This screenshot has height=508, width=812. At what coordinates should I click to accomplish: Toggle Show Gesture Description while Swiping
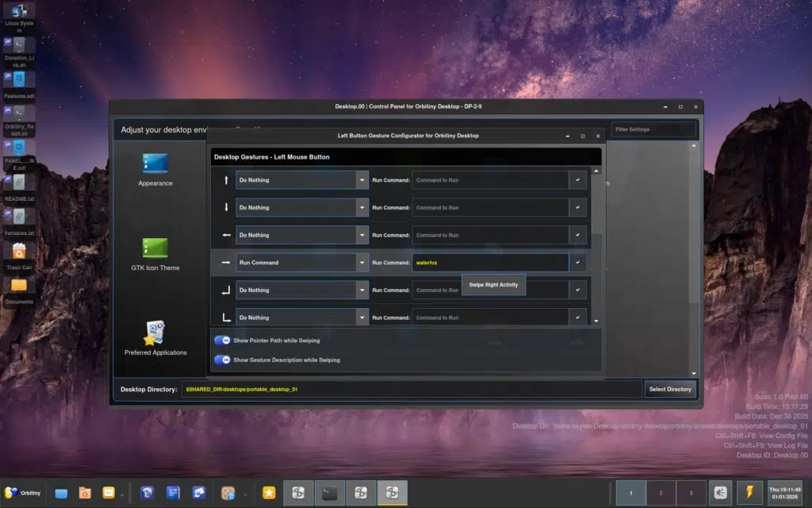pyautogui.click(x=222, y=360)
